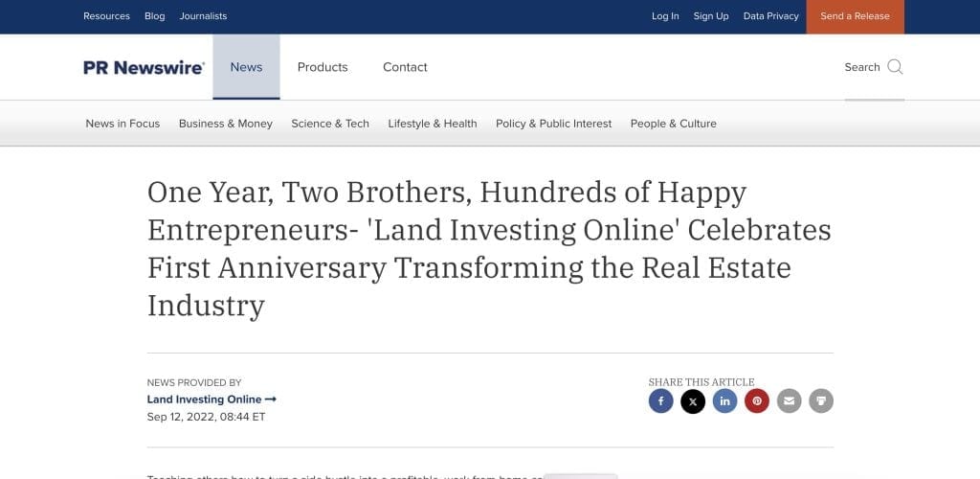This screenshot has height=479, width=980.
Task: Visit the Journalists page
Action: click(x=203, y=16)
